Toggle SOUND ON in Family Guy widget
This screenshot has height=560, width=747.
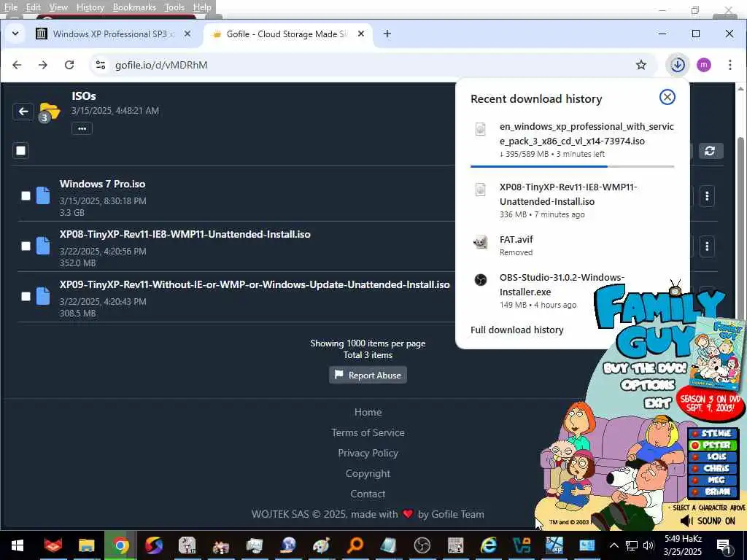[x=708, y=521]
